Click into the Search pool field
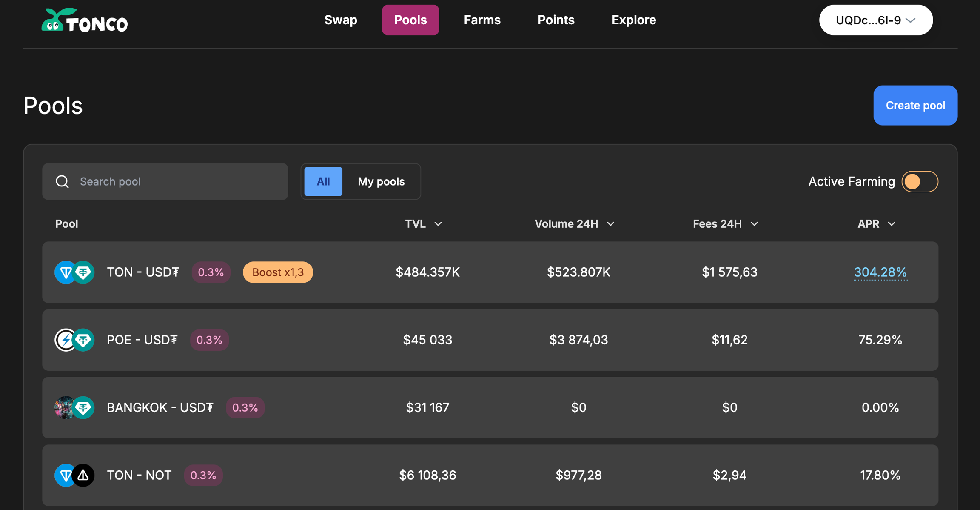The image size is (980, 510). coord(179,181)
